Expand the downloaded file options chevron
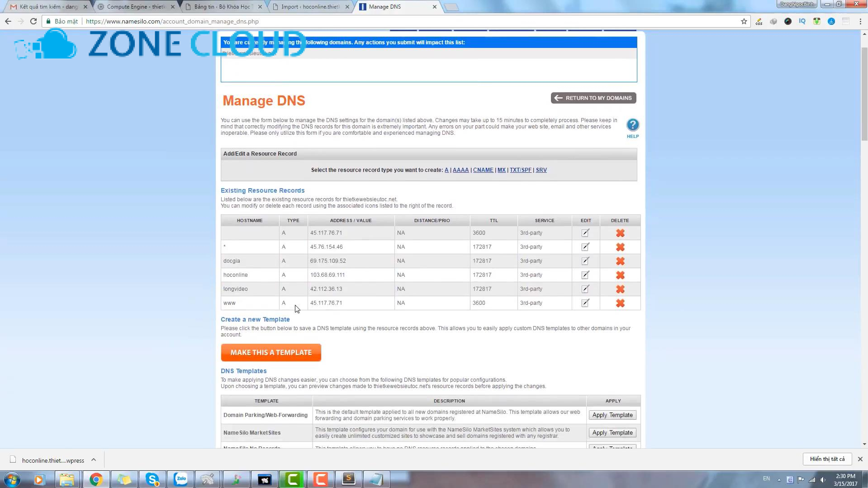 coord(94,460)
